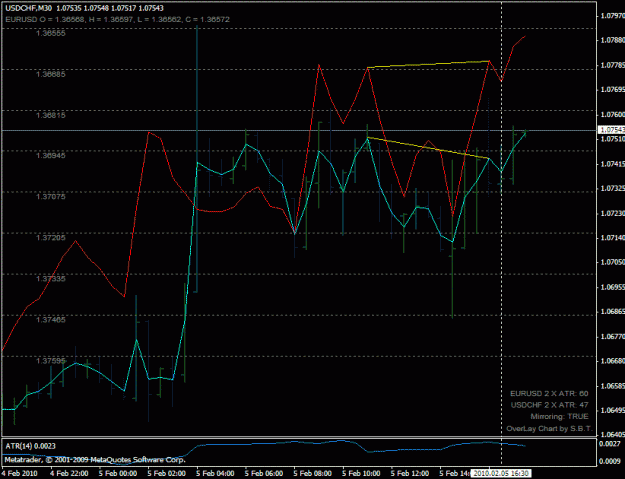Click the 1.06865 price on right axis
This screenshot has height=479, width=625.
pyautogui.click(x=612, y=312)
